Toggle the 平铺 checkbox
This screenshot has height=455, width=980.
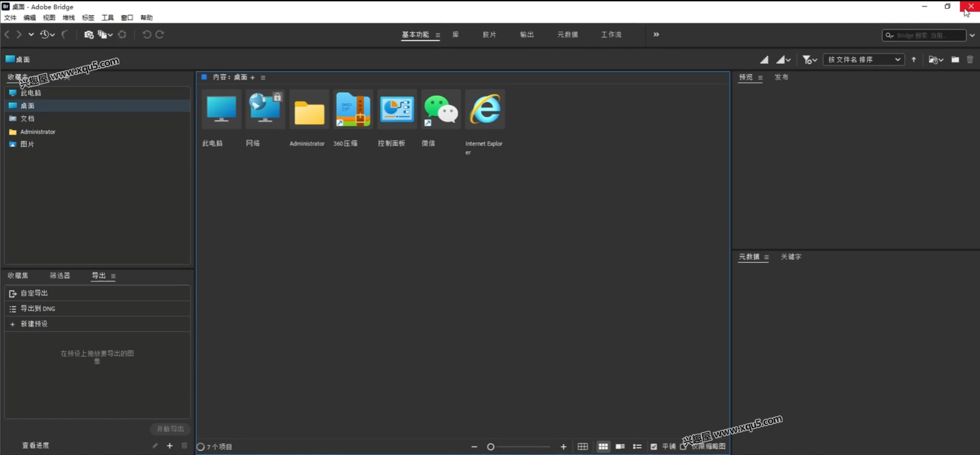653,447
